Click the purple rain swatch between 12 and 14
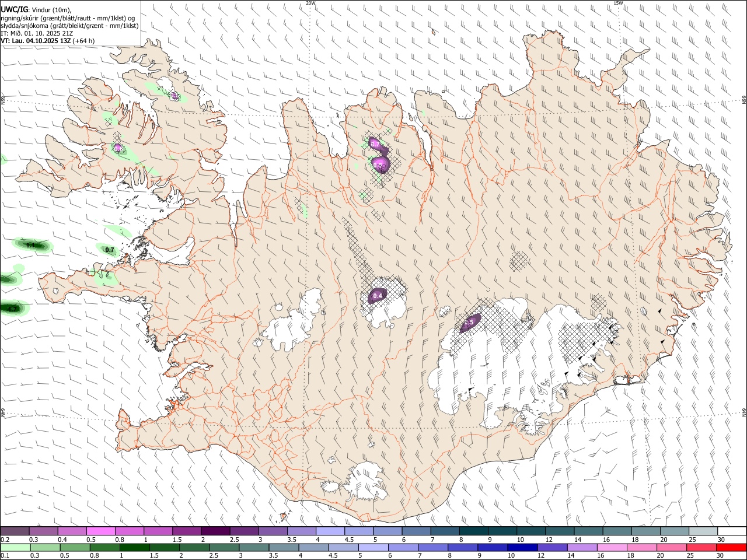The width and height of the screenshot is (747, 560). 551,548
